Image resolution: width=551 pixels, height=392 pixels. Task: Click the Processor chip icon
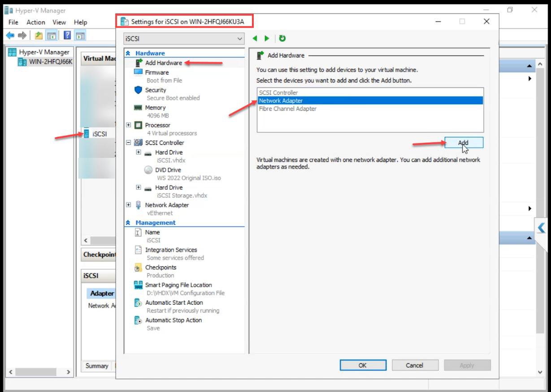coord(138,125)
